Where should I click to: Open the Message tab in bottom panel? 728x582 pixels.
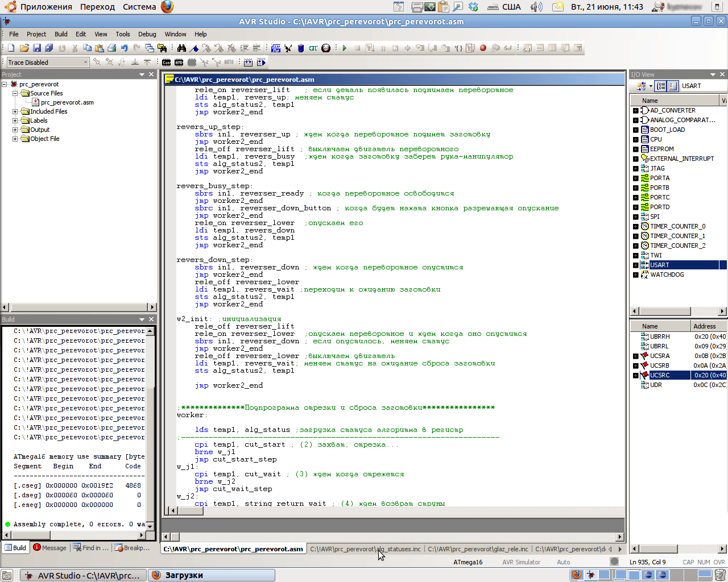tap(49, 548)
